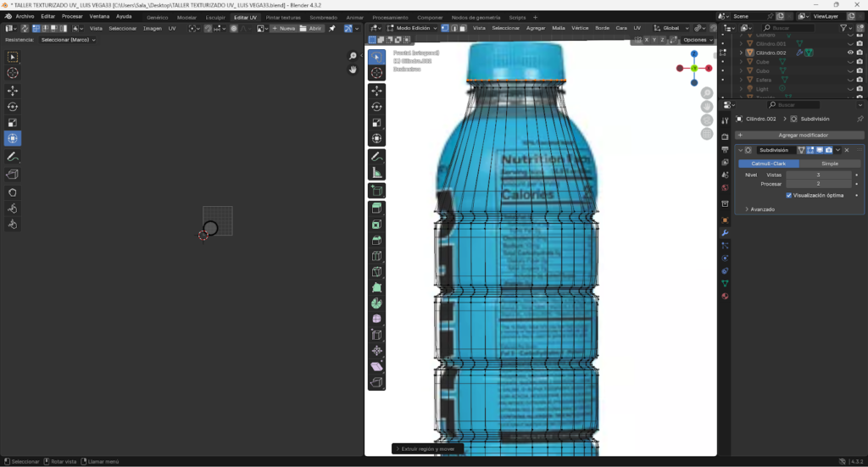The image size is (868, 467).
Task: Select the Shrink/Fatten tool
Action: [377, 351]
